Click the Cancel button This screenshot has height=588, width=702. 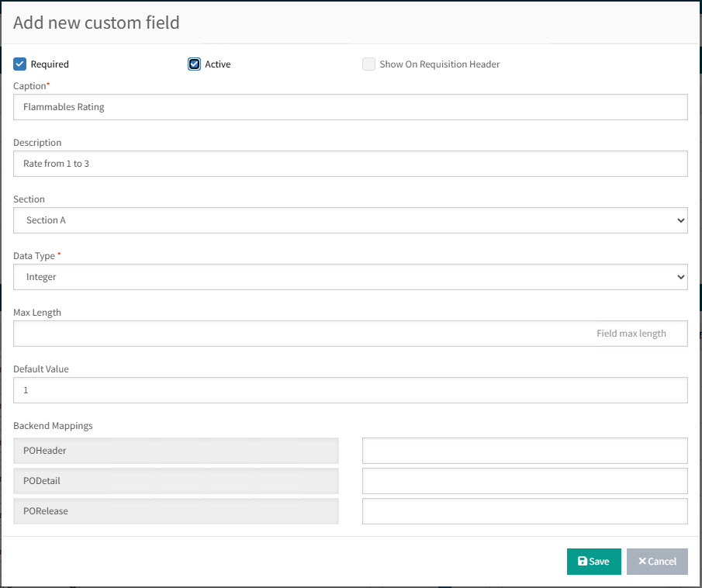coord(657,561)
